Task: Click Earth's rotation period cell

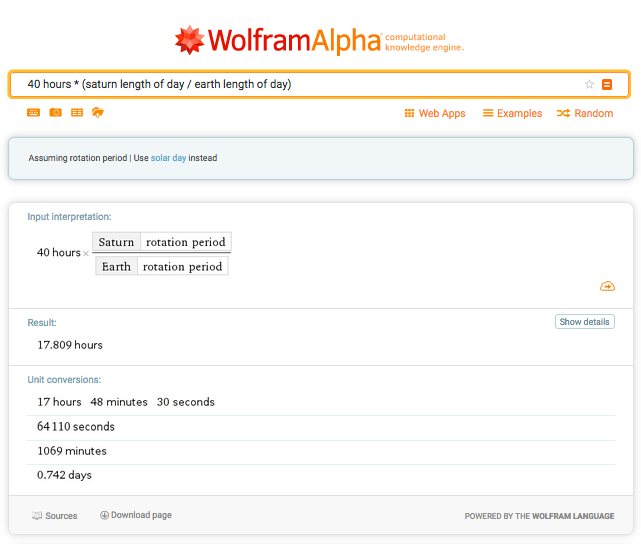Action: tap(183, 266)
